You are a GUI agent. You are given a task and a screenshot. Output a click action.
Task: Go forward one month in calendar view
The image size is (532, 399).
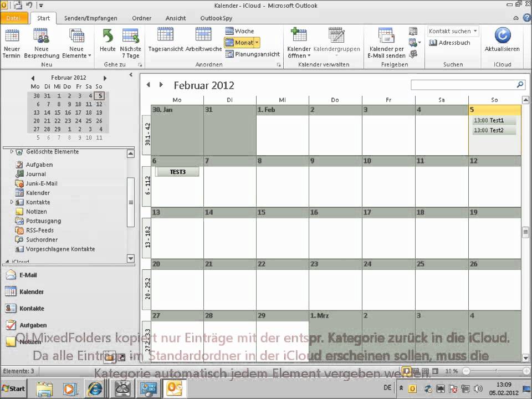pos(161,85)
